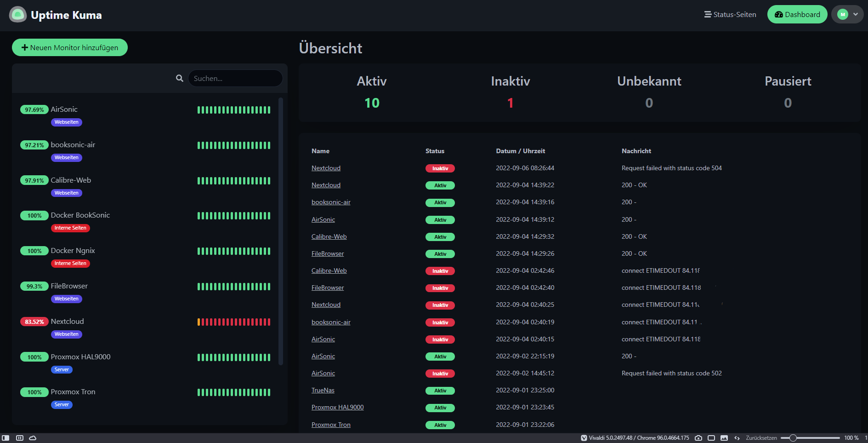Click the Vivaldi tile window icon
The height and width of the screenshot is (443, 868).
coord(711,438)
